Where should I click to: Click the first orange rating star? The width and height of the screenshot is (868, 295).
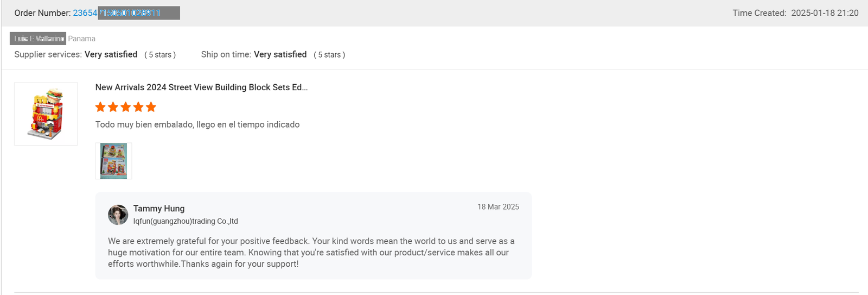tap(100, 107)
